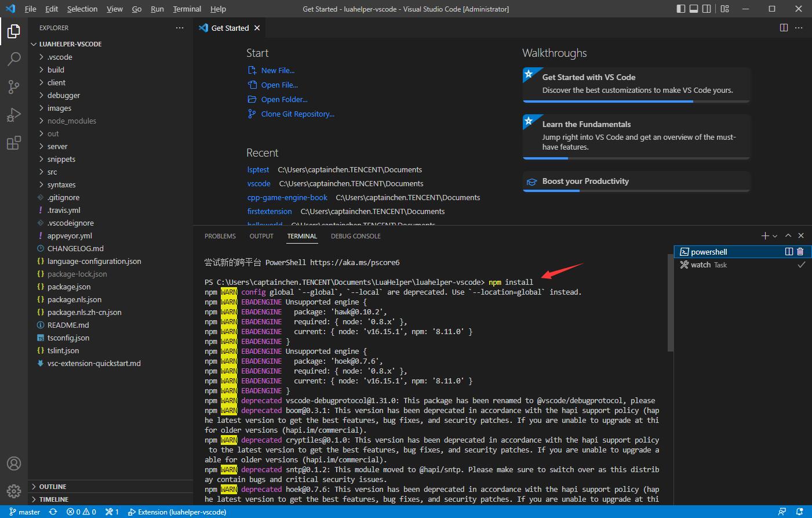Click the feedback icon in status bar
Viewport: 812px width, 518px height.
click(782, 512)
